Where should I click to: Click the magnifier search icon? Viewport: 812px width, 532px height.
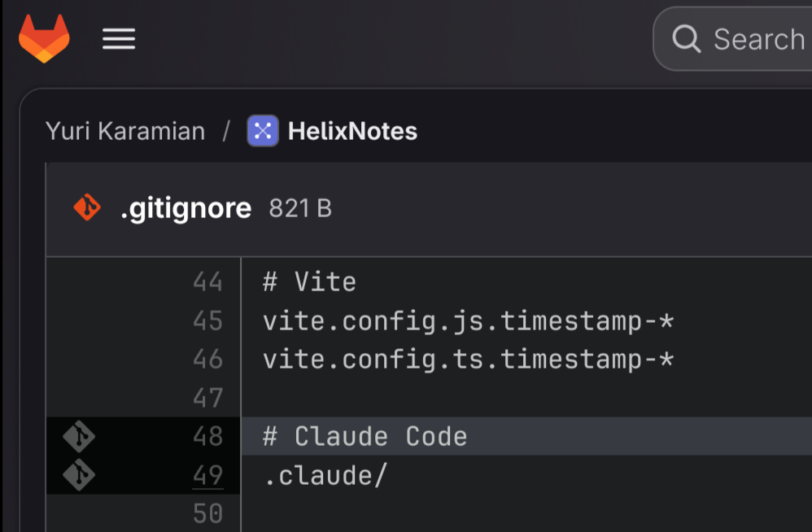[686, 39]
